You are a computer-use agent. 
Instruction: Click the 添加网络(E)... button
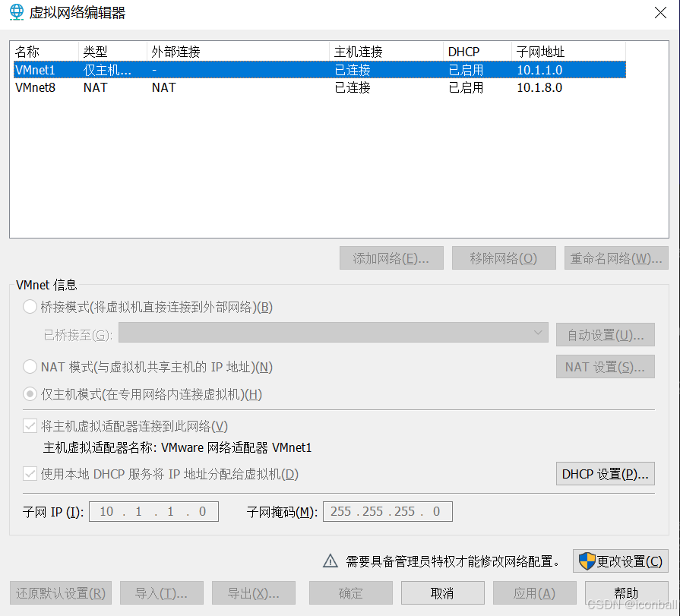coord(391,258)
